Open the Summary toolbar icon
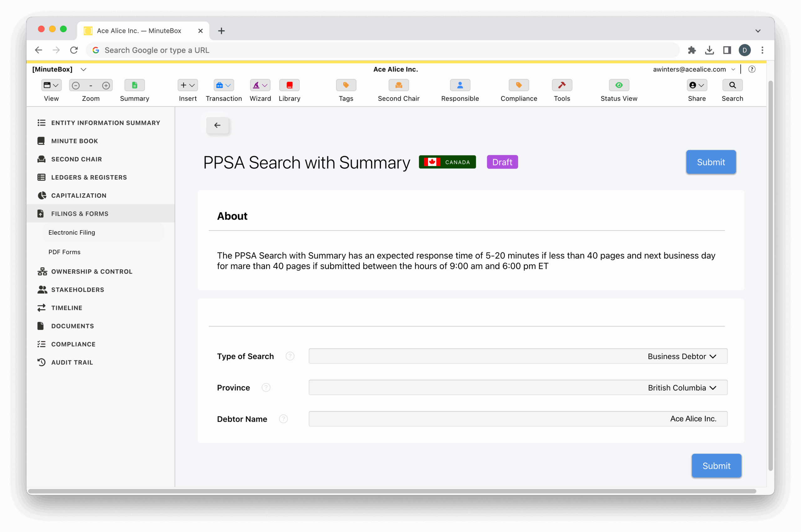 [x=135, y=85]
